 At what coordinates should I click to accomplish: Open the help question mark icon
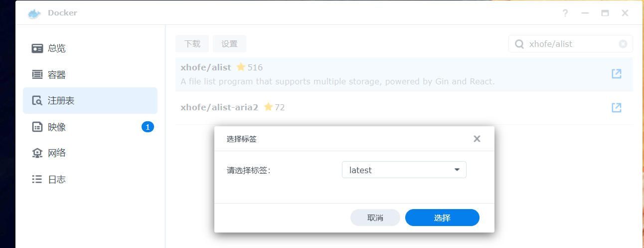pyautogui.click(x=565, y=13)
